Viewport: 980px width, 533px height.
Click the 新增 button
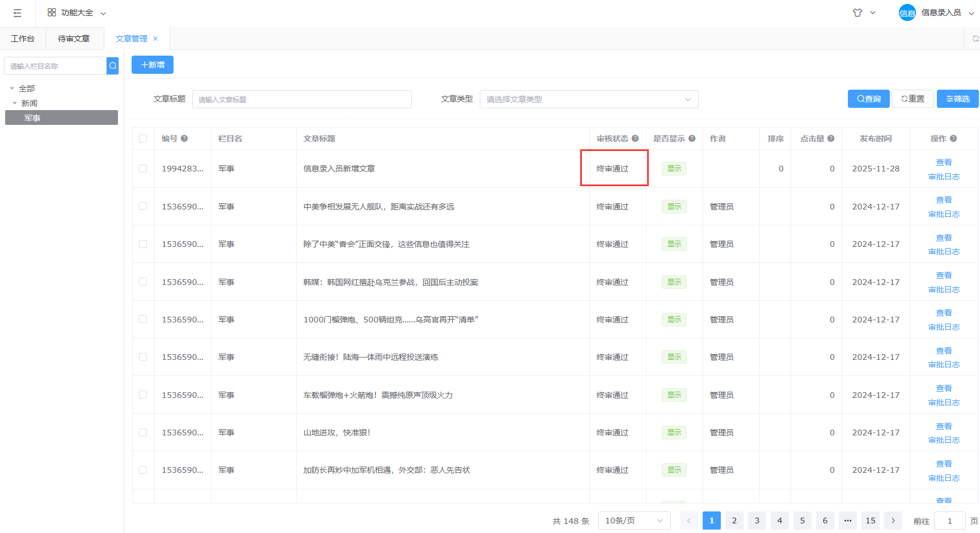tap(153, 65)
